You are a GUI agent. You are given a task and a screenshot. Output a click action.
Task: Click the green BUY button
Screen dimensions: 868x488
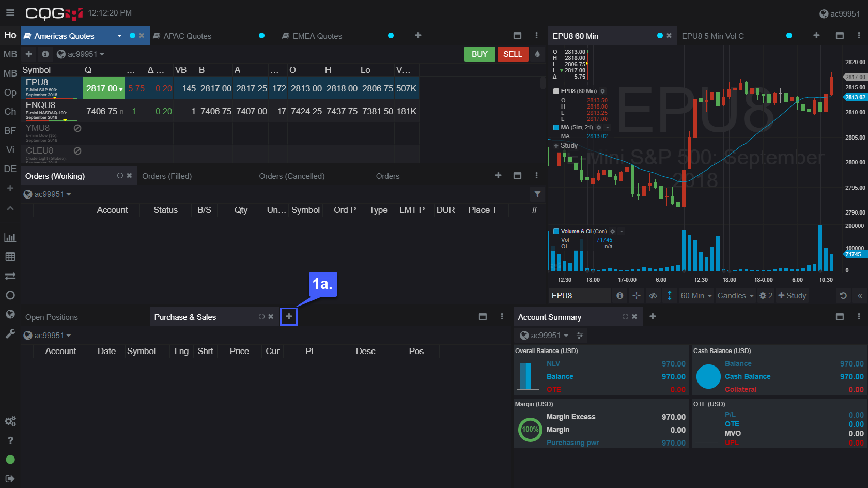tap(479, 54)
